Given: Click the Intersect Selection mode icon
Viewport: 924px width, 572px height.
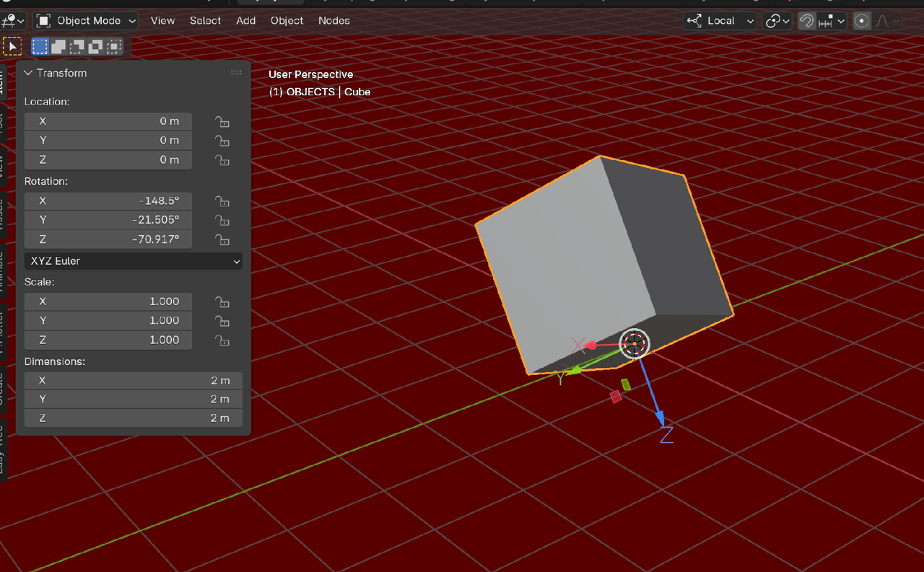Looking at the screenshot, I should pos(113,47).
